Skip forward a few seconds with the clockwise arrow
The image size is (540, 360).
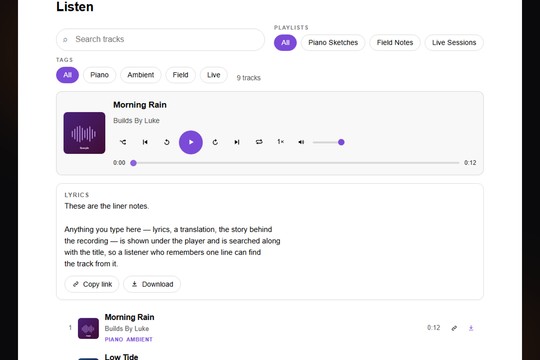point(215,142)
